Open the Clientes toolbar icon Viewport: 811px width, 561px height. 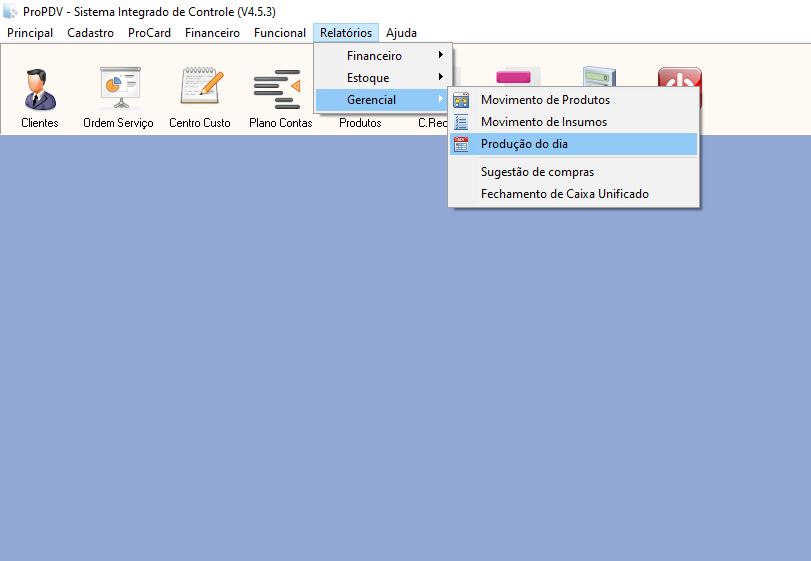pyautogui.click(x=40, y=89)
